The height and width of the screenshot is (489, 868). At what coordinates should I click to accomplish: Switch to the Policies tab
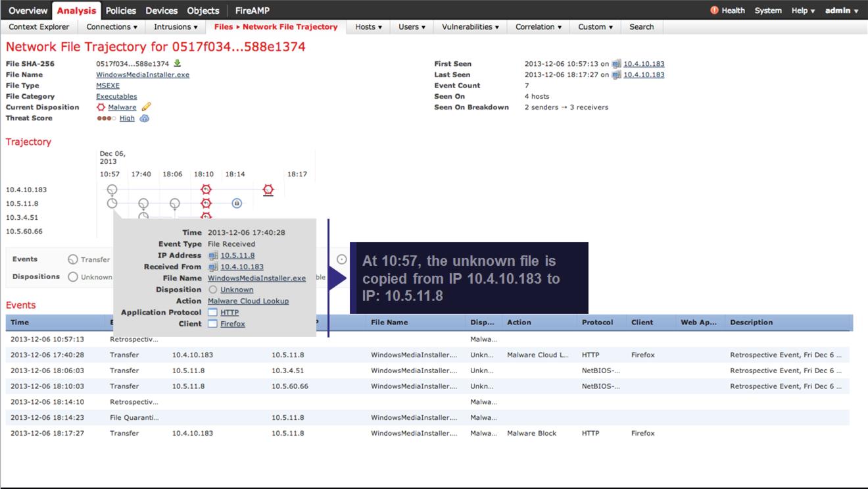point(121,11)
